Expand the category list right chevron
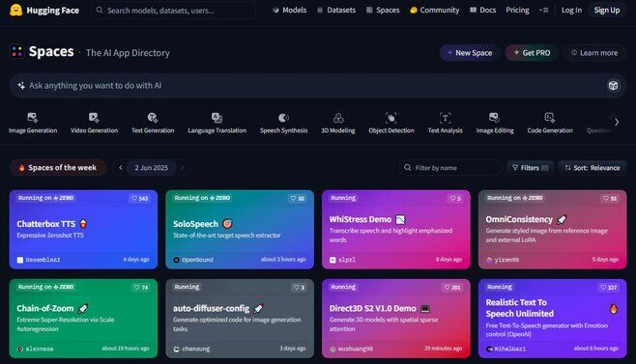 click(617, 122)
